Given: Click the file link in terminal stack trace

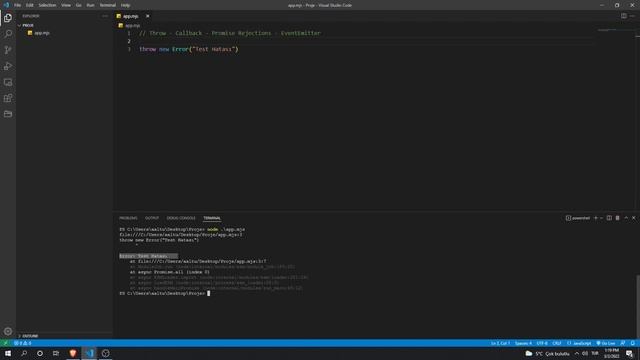Looking at the screenshot, I should [x=202, y=261].
